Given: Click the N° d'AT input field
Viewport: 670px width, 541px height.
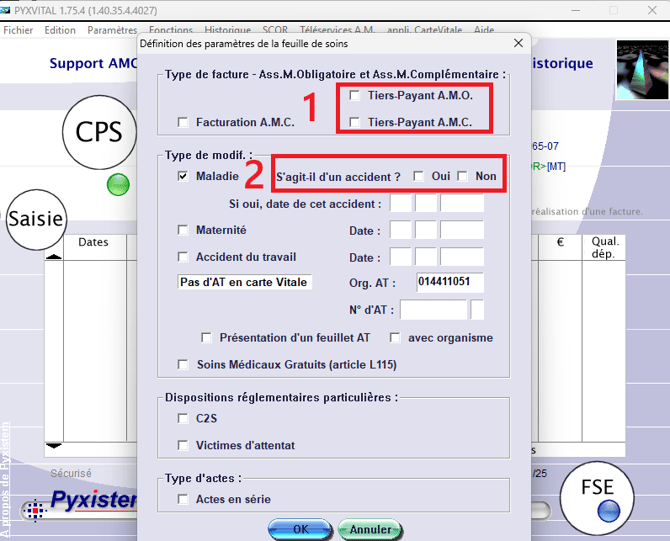Looking at the screenshot, I should tap(433, 309).
